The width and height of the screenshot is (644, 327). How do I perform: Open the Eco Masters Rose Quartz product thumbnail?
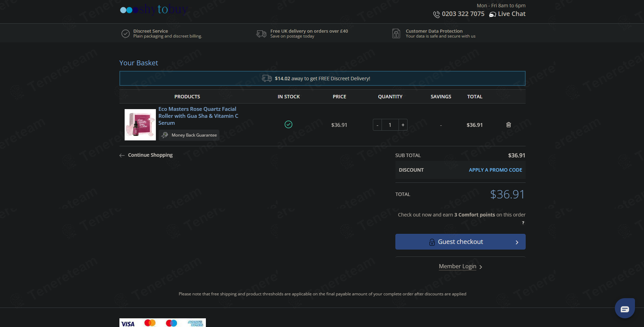click(x=140, y=125)
